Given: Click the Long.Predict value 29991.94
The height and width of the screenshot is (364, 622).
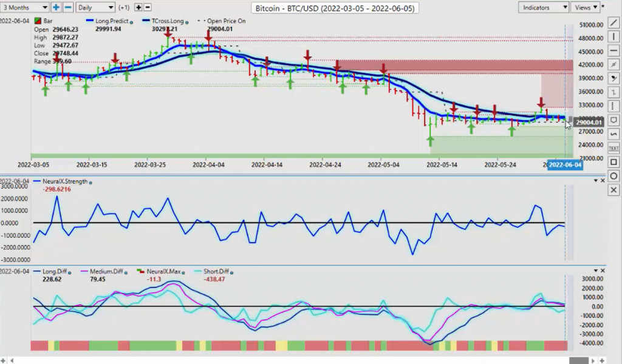Looking at the screenshot, I should tap(108, 29).
